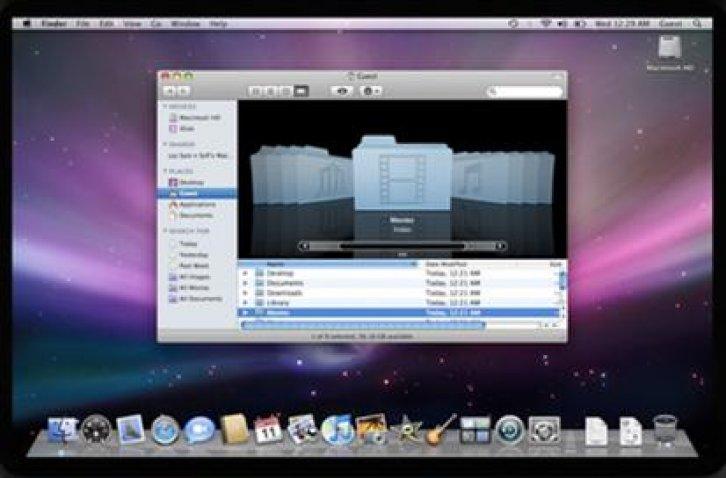Open the File menu
726x478 pixels.
(x=83, y=23)
